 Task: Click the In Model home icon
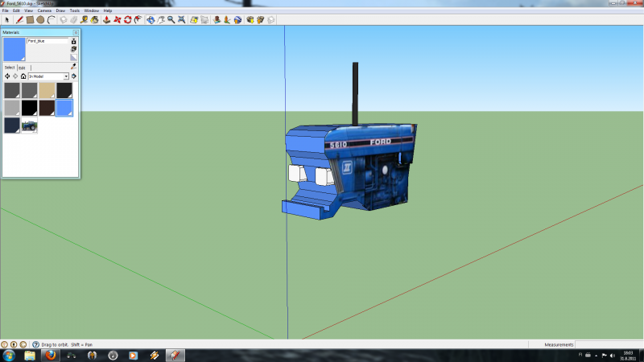point(23,76)
